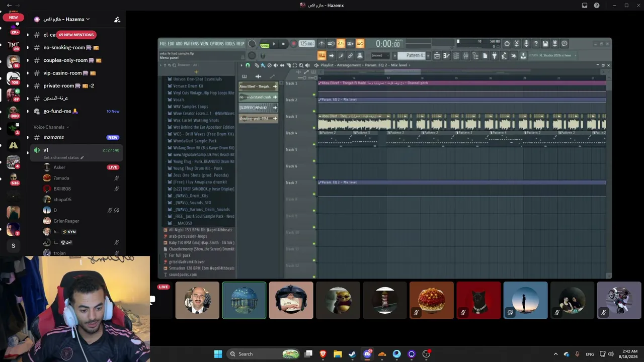
Task: Toggle the Track 3 mute LED
Action: [x=314, y=128]
